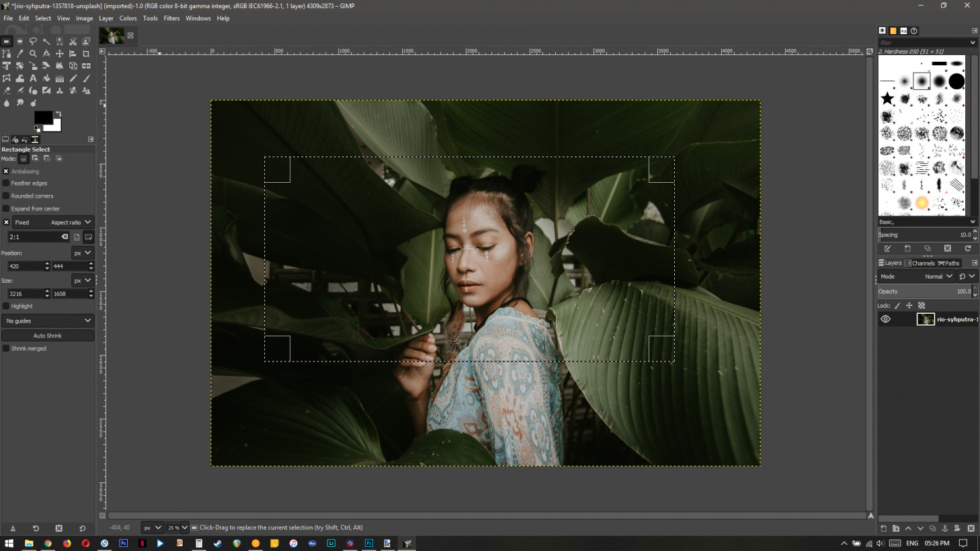Open the Tools menu
The image size is (980, 551).
(x=150, y=18)
